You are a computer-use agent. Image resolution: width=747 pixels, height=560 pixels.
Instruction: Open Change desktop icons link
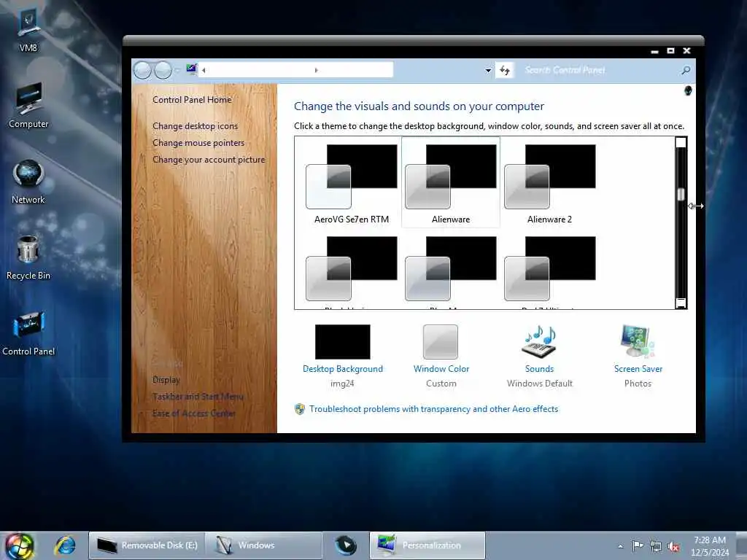tap(195, 125)
